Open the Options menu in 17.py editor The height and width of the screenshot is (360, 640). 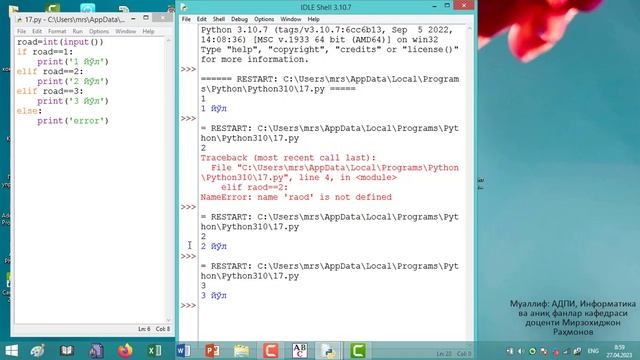coord(99,31)
